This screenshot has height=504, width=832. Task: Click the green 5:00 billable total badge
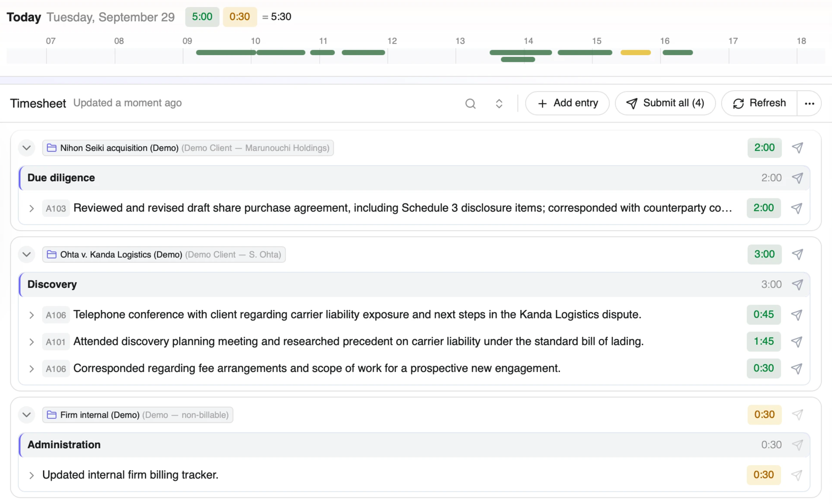pos(202,17)
